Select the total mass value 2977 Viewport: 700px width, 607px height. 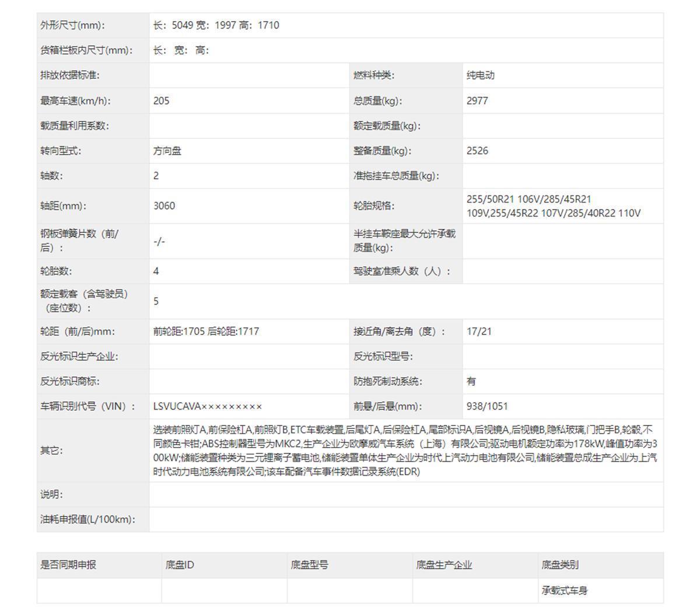(477, 101)
